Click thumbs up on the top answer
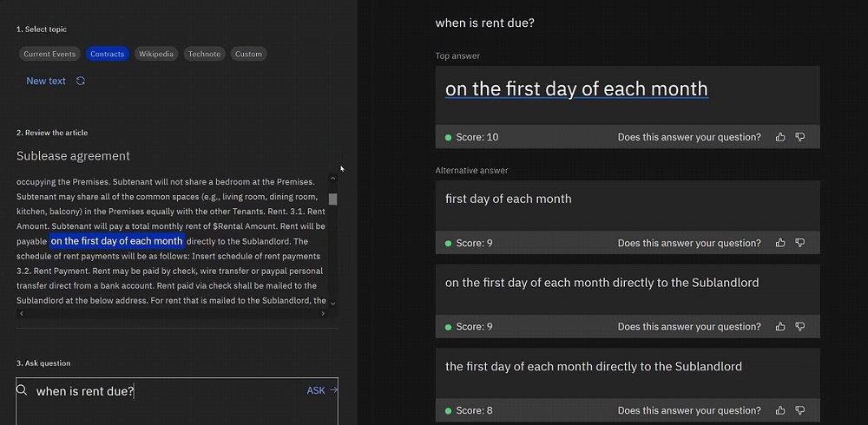The width and height of the screenshot is (868, 425). pyautogui.click(x=780, y=137)
